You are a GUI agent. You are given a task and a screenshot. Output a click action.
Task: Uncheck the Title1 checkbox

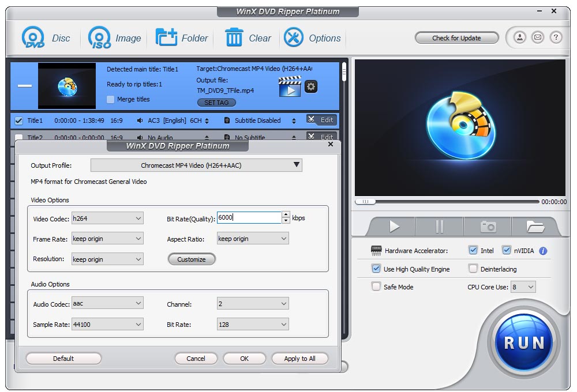tap(18, 120)
